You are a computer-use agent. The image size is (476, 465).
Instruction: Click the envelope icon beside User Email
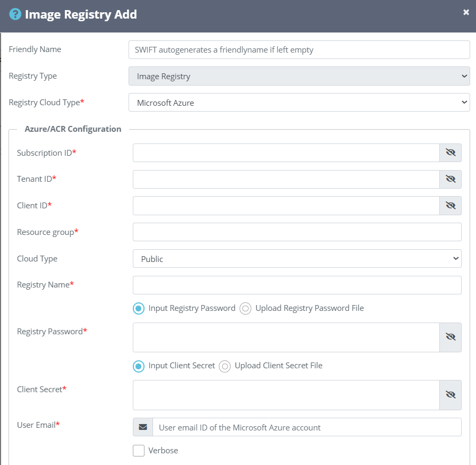coord(143,427)
